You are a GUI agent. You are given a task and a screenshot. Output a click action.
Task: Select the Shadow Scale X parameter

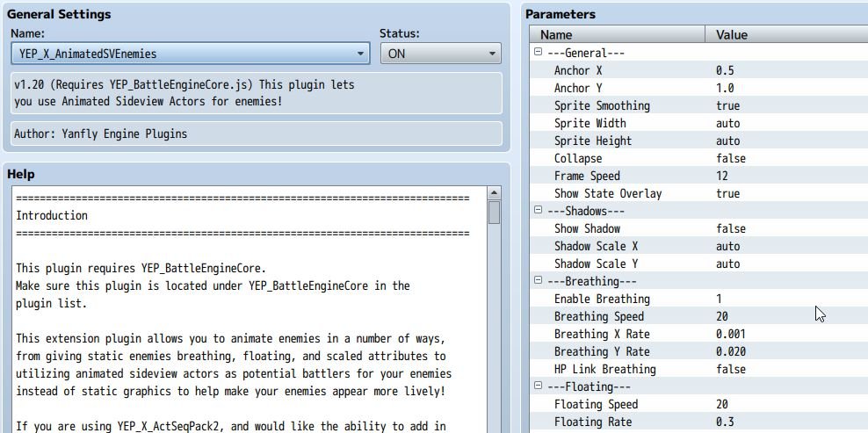698,247
